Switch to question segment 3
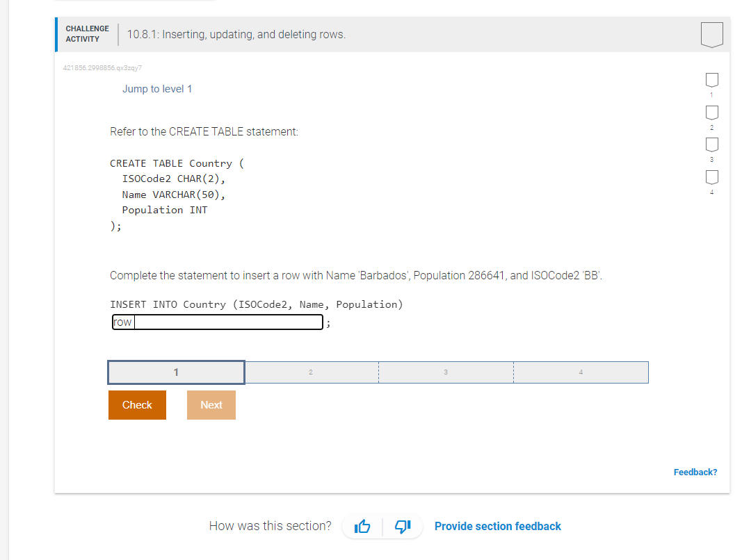This screenshot has height=560, width=742. [446, 372]
